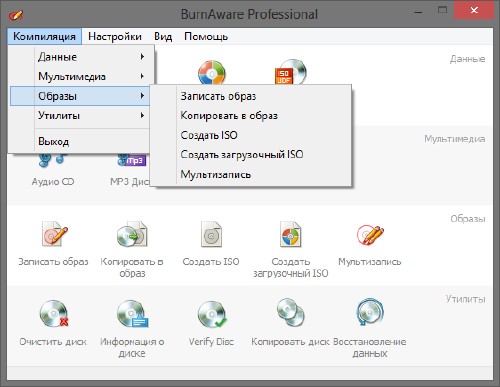500x387 pixels.
Task: Expand the Мультимедиа submenu
Action: tap(80, 76)
